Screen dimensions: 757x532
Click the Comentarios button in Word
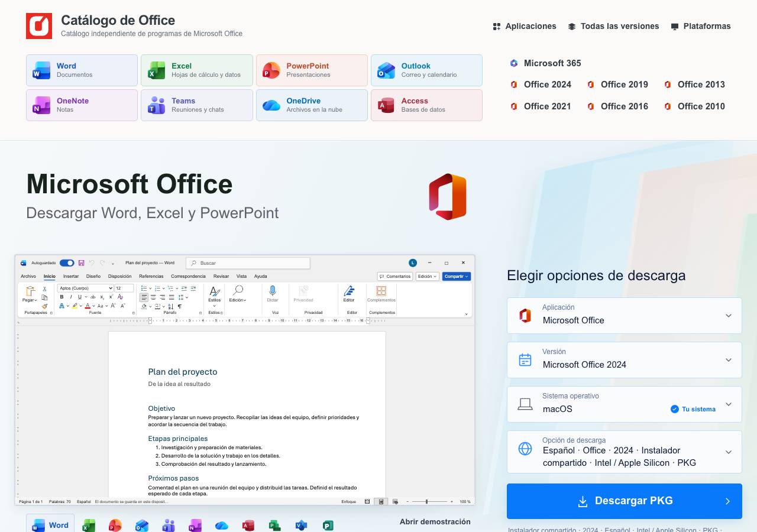point(395,276)
